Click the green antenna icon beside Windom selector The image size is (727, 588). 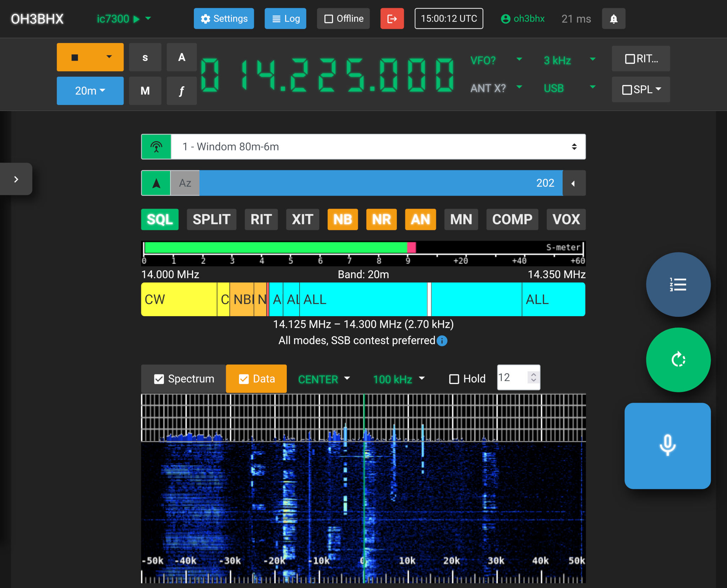click(156, 146)
